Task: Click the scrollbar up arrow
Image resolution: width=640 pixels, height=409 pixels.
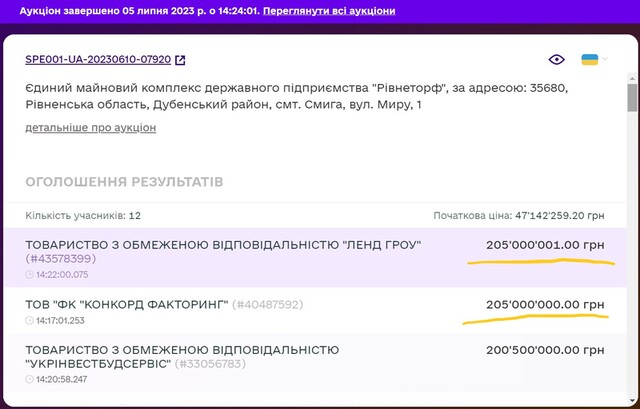Action: coord(632,78)
